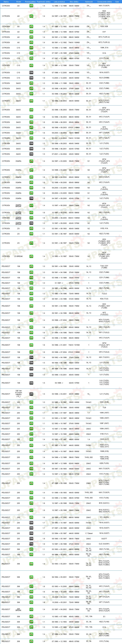Click the ON icon in Saxo VJY (TUD5) row
The height and width of the screenshot is (644, 122).
[31, 143]
